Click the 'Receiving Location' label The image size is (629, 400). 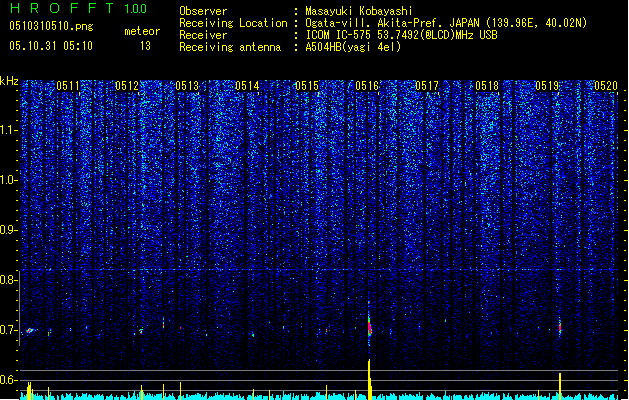click(x=233, y=23)
